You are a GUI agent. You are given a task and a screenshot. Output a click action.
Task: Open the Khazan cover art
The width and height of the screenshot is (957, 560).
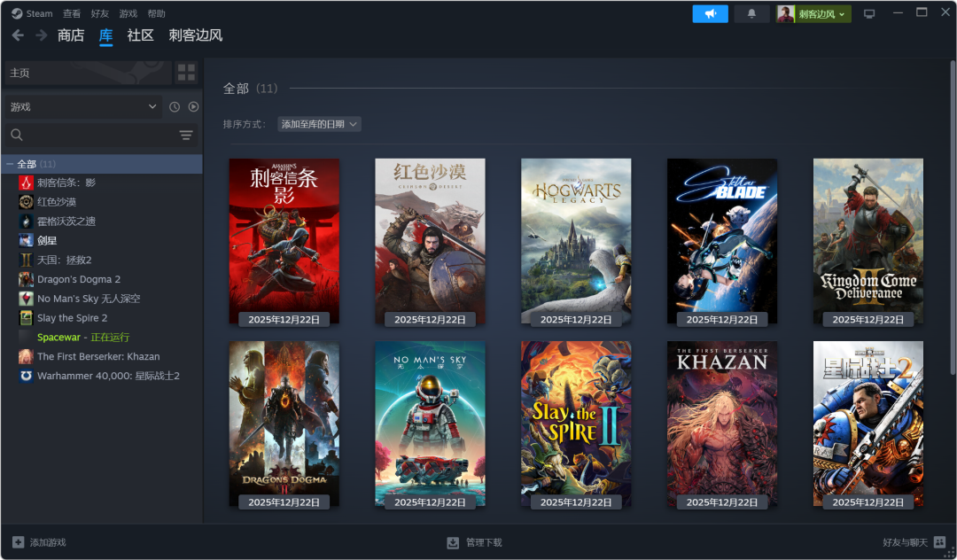coord(722,424)
